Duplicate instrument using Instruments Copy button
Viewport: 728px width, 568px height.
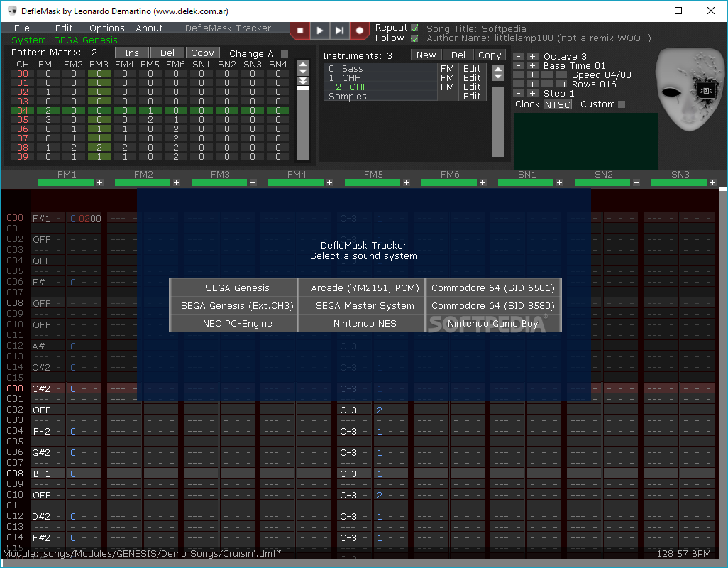pyautogui.click(x=490, y=55)
